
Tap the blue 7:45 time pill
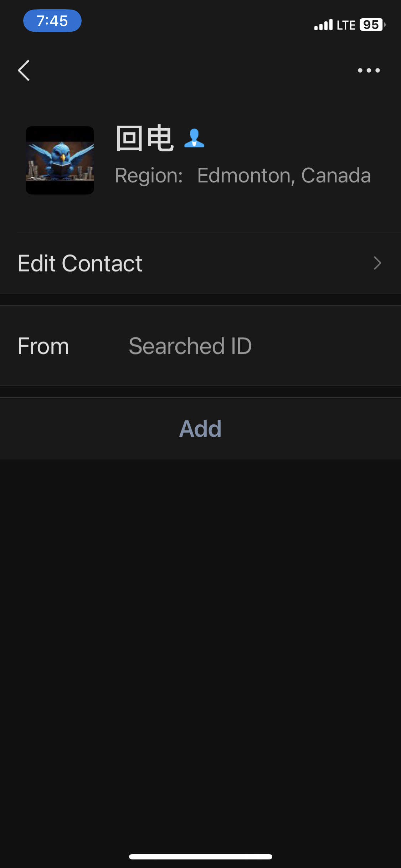pyautogui.click(x=52, y=21)
